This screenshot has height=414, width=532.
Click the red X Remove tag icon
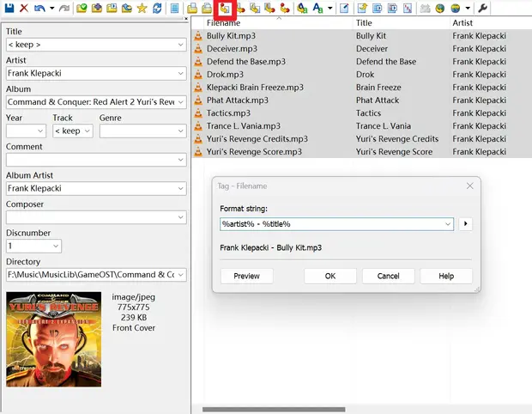click(x=23, y=8)
